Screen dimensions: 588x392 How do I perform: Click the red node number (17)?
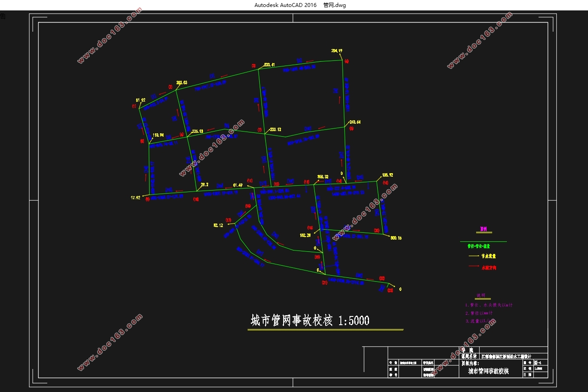pos(229,220)
